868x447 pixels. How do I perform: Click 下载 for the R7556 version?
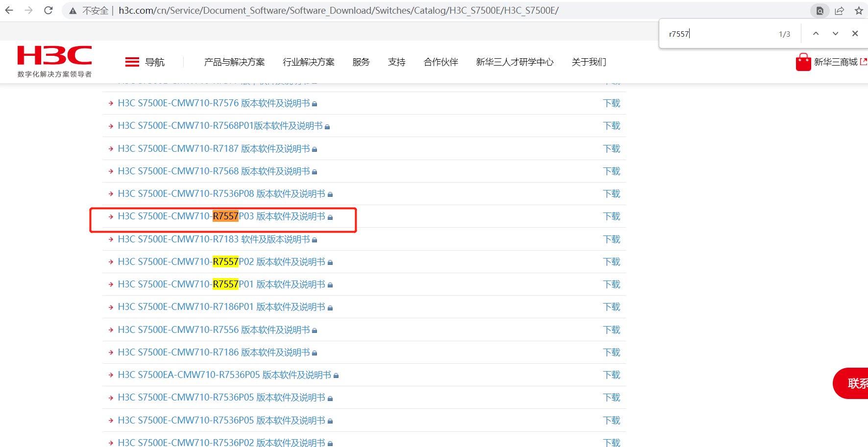tap(611, 330)
